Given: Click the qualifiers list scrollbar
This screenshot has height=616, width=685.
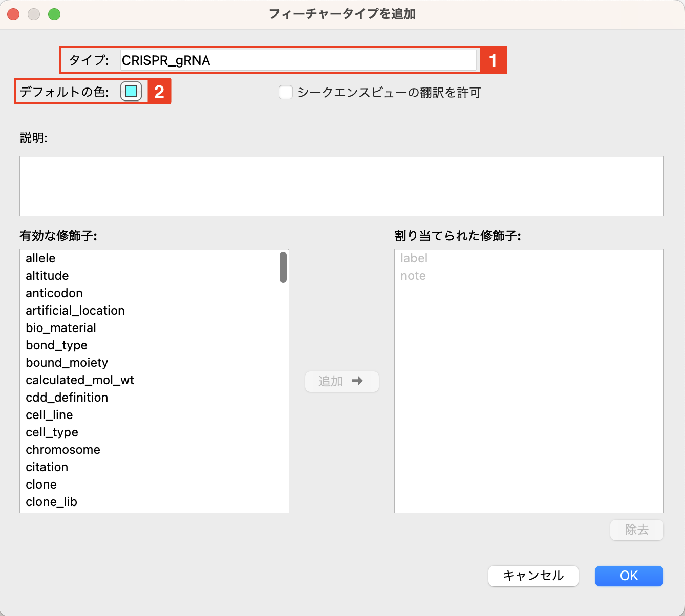Looking at the screenshot, I should click(x=283, y=267).
